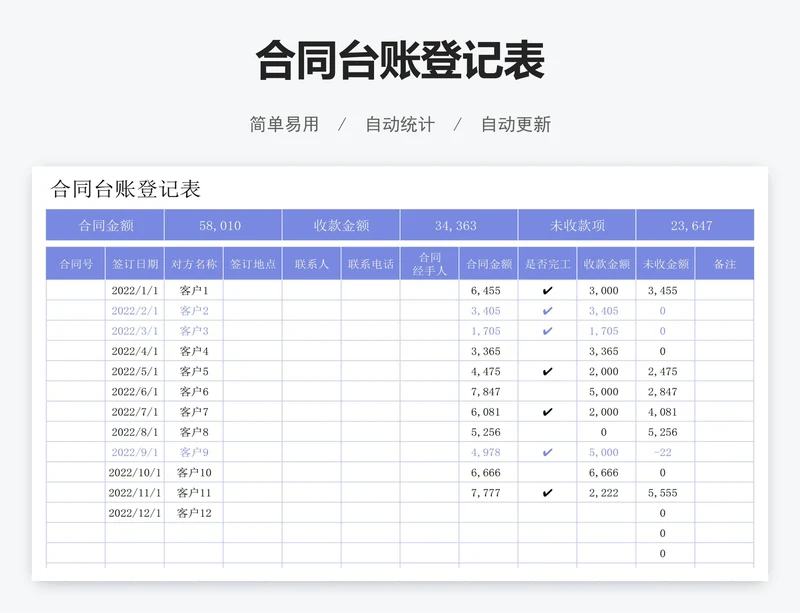
Task: Toggle the checkmark in 客户3 row
Action: (547, 331)
